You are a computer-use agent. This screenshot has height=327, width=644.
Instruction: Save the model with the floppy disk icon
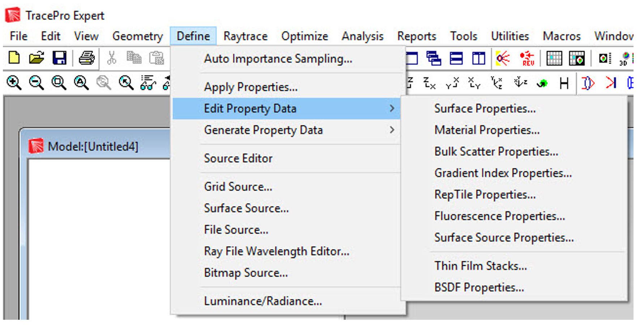coord(60,58)
